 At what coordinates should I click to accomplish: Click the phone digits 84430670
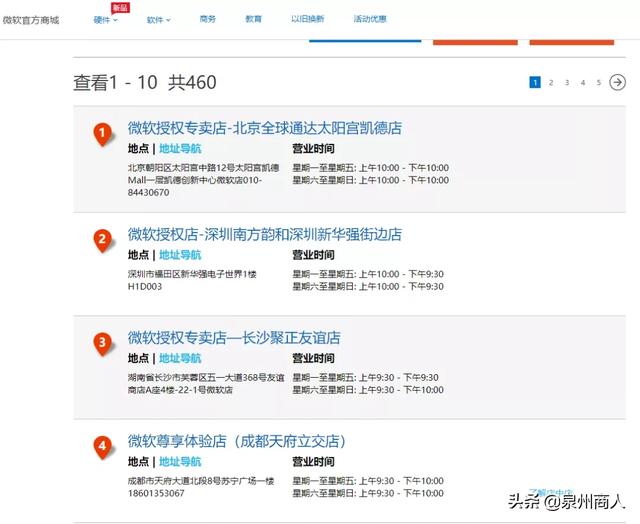pyautogui.click(x=149, y=193)
